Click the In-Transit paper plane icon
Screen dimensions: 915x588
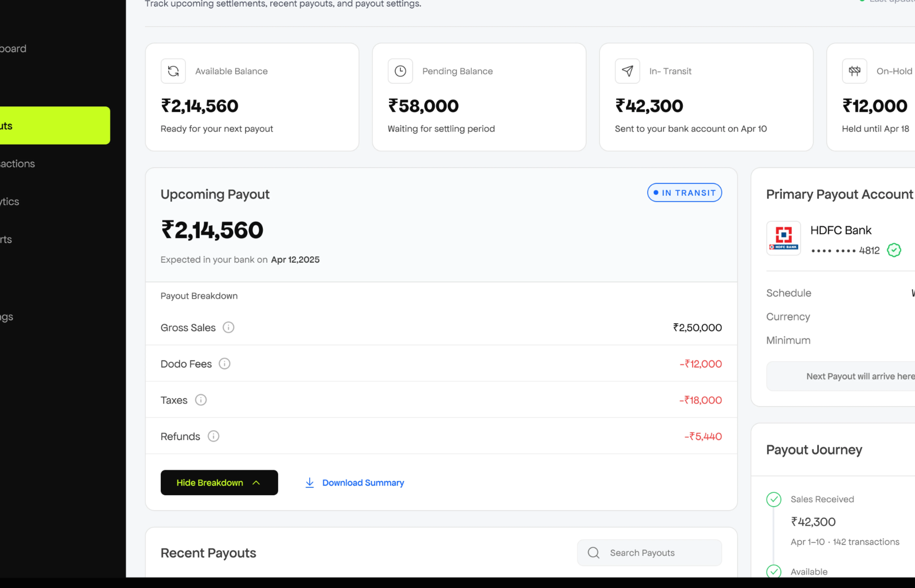coord(627,71)
